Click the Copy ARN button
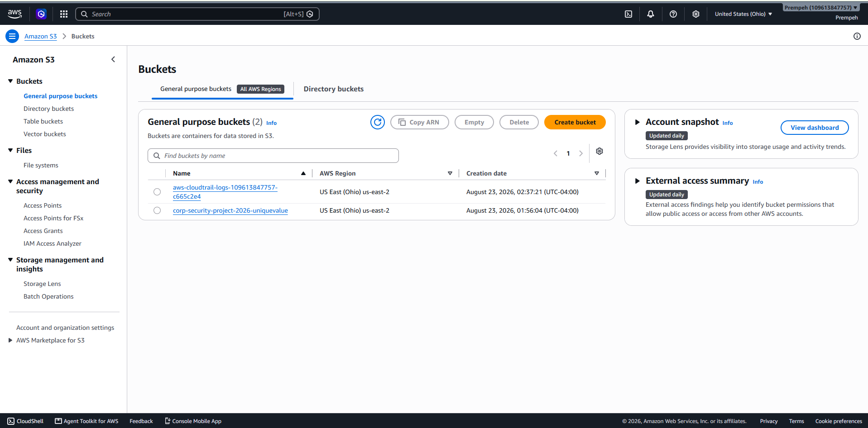The width and height of the screenshot is (868, 428). (x=419, y=122)
